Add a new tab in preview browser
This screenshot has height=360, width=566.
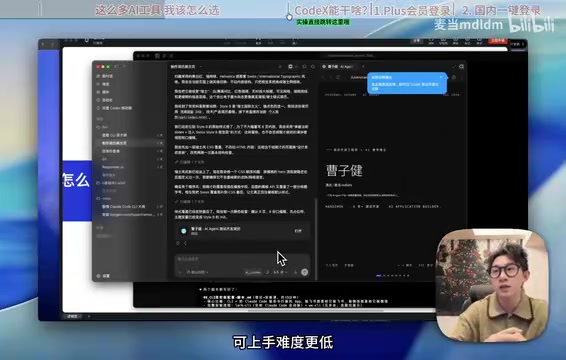[x=363, y=67]
